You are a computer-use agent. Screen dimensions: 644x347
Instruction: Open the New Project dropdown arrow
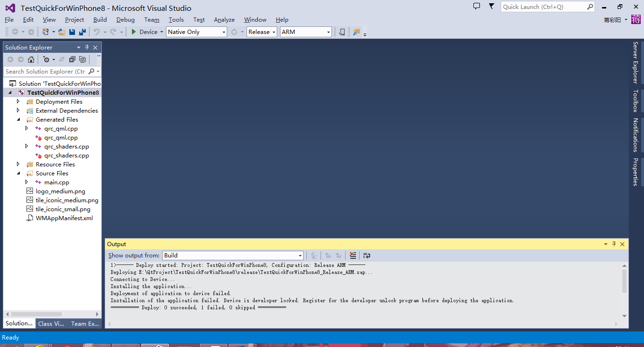[x=54, y=32]
